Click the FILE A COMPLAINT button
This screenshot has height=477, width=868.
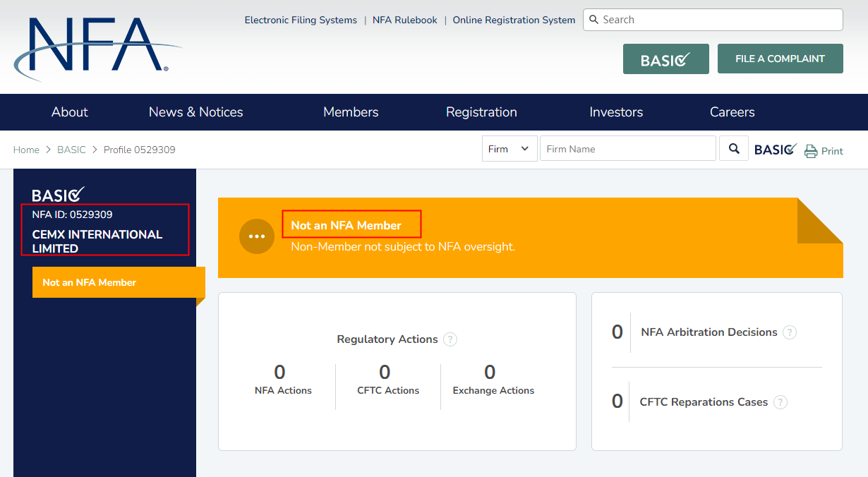click(780, 59)
